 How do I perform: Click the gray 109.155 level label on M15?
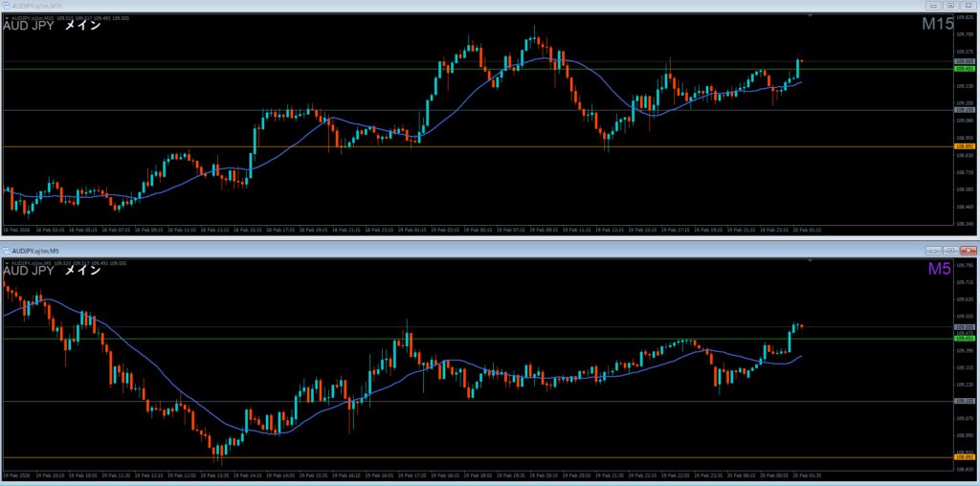click(965, 110)
